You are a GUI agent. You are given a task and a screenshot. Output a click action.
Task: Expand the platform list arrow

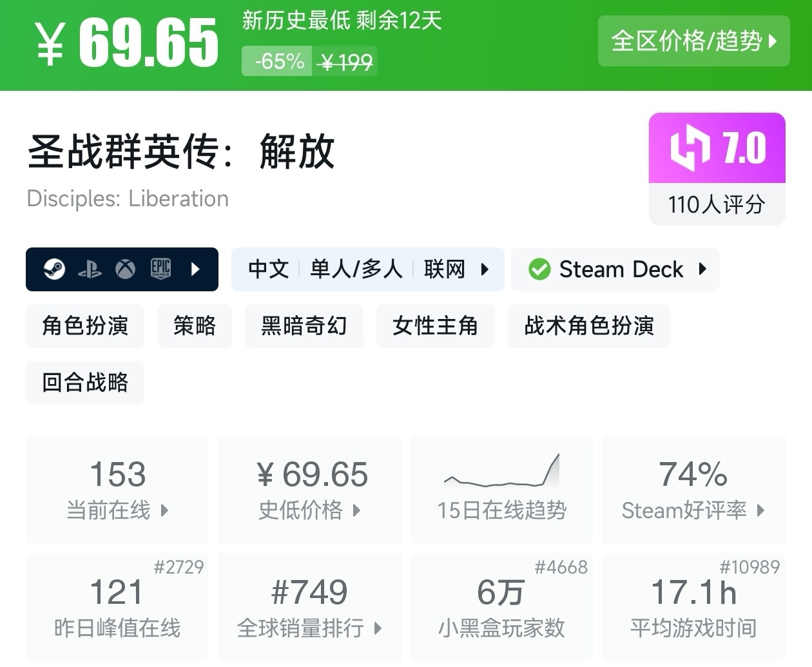click(x=196, y=269)
